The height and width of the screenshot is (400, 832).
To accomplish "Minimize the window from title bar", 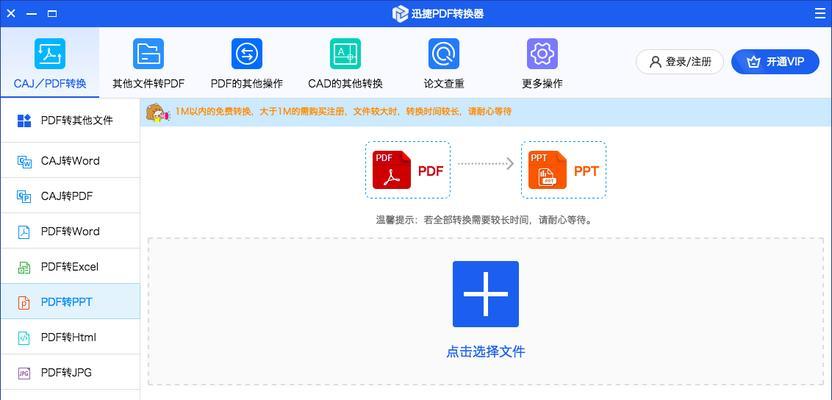I will click(32, 14).
